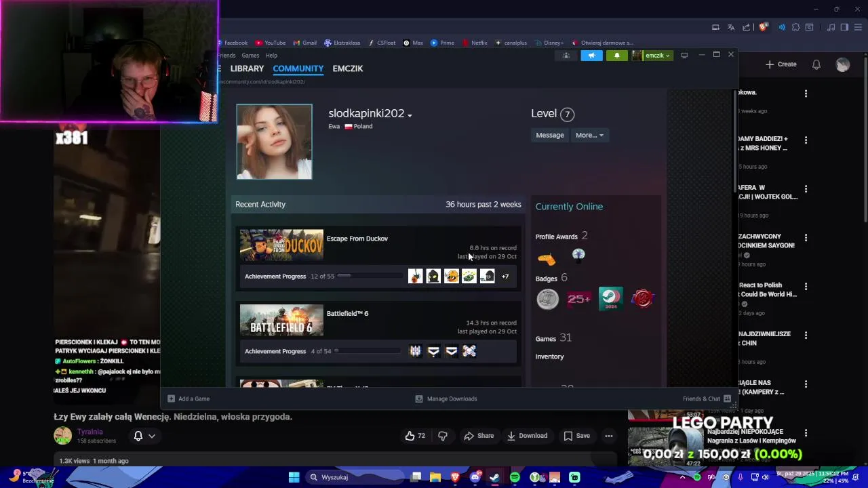Screen dimensions: 868x488
Task: Open Steam Help menu
Action: (x=271, y=56)
